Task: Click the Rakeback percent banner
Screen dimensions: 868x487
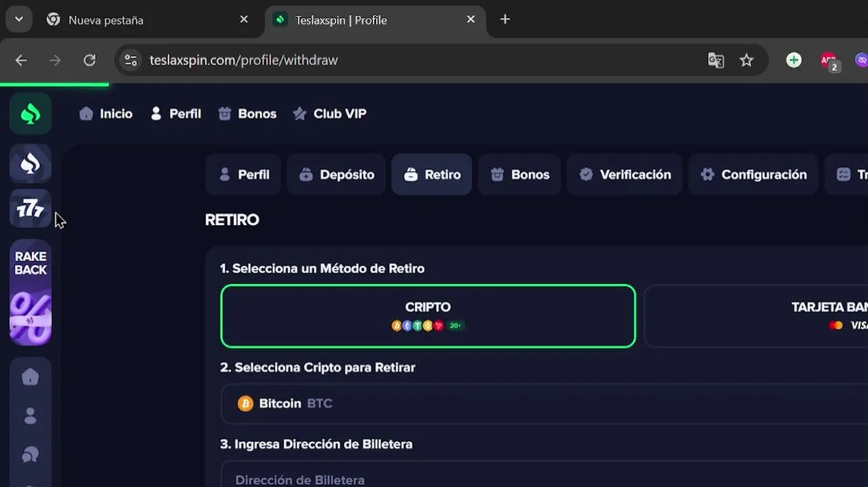Action: click(x=30, y=292)
